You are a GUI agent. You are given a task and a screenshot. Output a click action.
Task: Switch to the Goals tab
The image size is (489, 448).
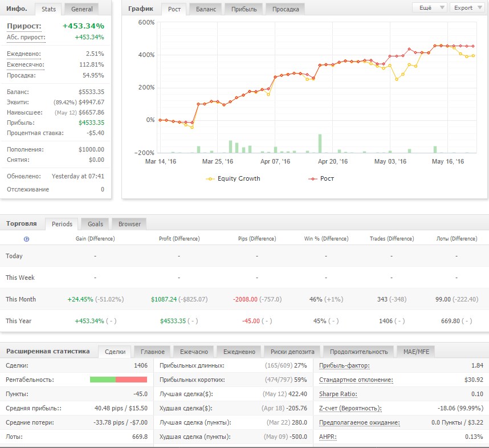pos(95,224)
